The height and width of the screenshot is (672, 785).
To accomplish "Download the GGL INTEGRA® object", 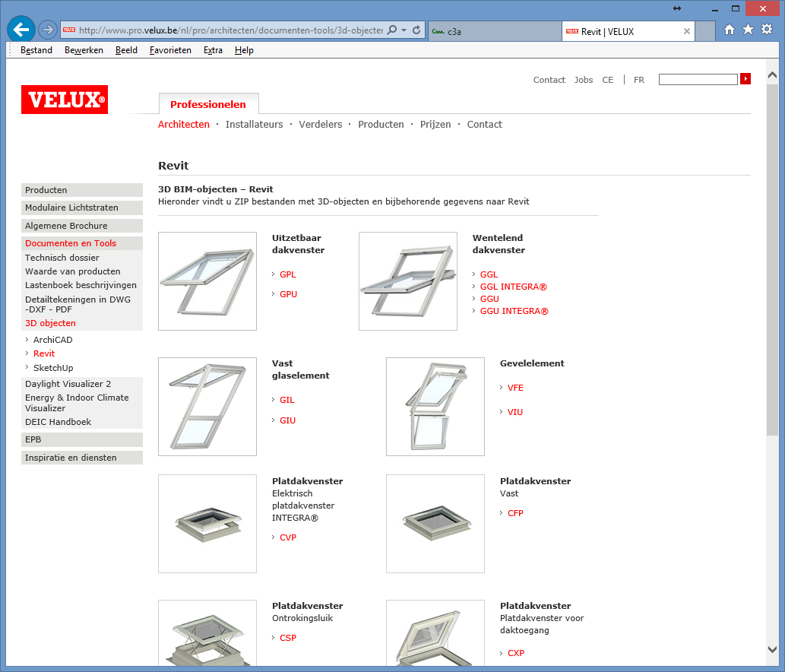I will click(513, 287).
